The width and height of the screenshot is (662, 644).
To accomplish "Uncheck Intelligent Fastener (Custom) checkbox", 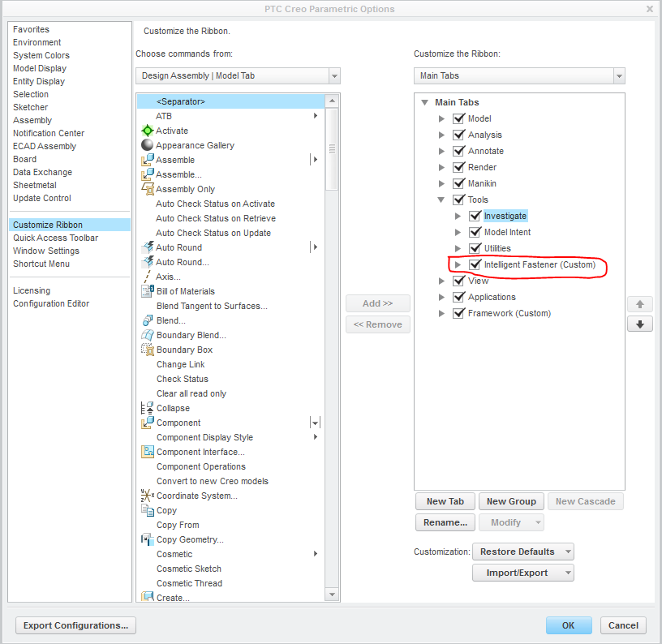I will pos(475,264).
